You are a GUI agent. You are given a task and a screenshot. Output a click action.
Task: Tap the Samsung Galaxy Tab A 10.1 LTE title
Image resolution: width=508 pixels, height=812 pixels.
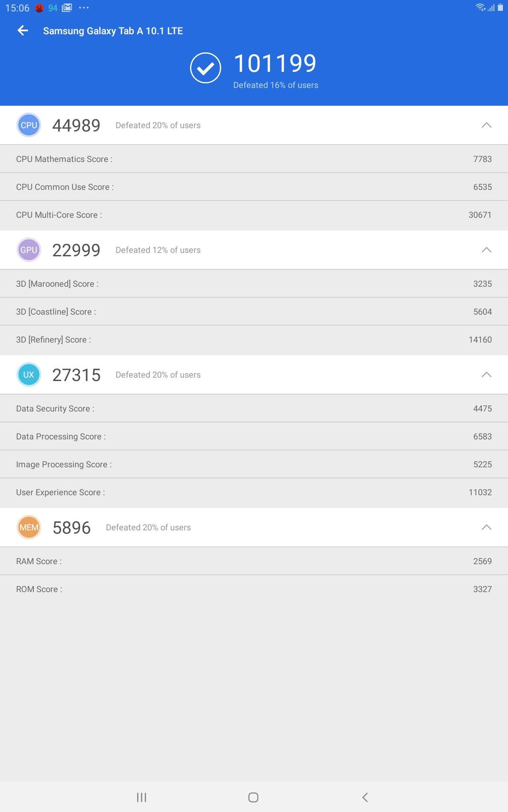tap(113, 31)
